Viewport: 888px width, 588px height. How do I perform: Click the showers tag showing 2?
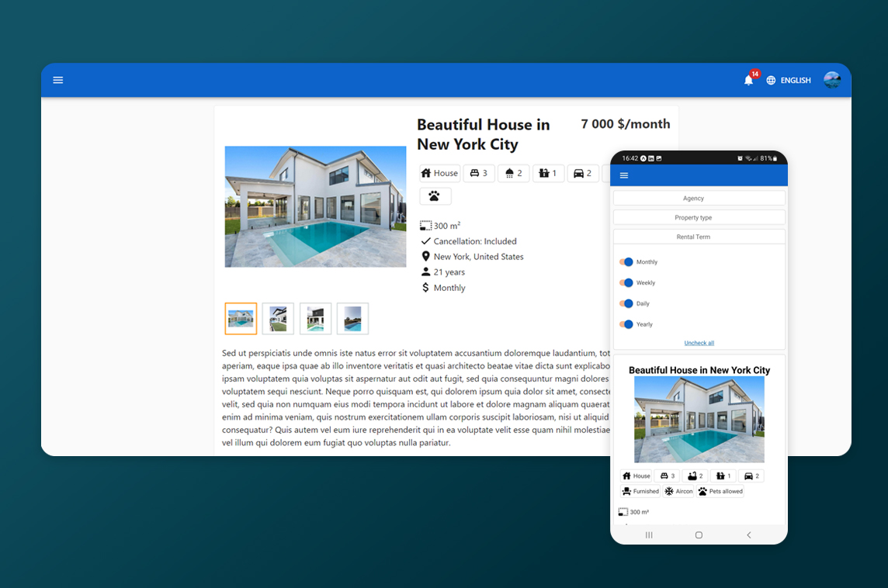(x=514, y=173)
